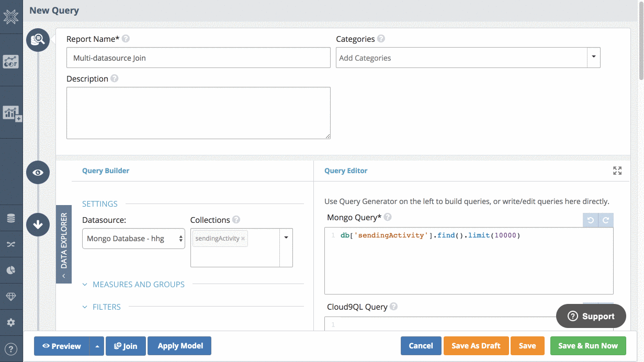Select the pie chart widgets icon in sidebar
The height and width of the screenshot is (362, 644).
tap(11, 270)
